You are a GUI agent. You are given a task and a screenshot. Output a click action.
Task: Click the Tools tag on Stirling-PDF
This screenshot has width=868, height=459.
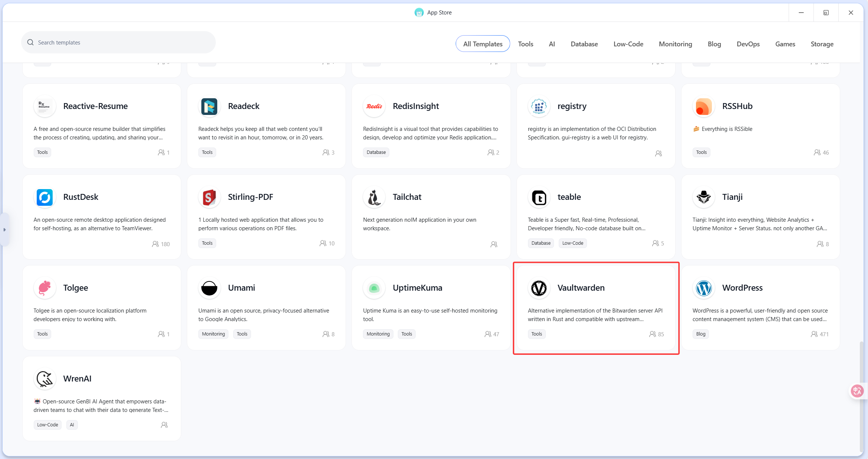207,243
